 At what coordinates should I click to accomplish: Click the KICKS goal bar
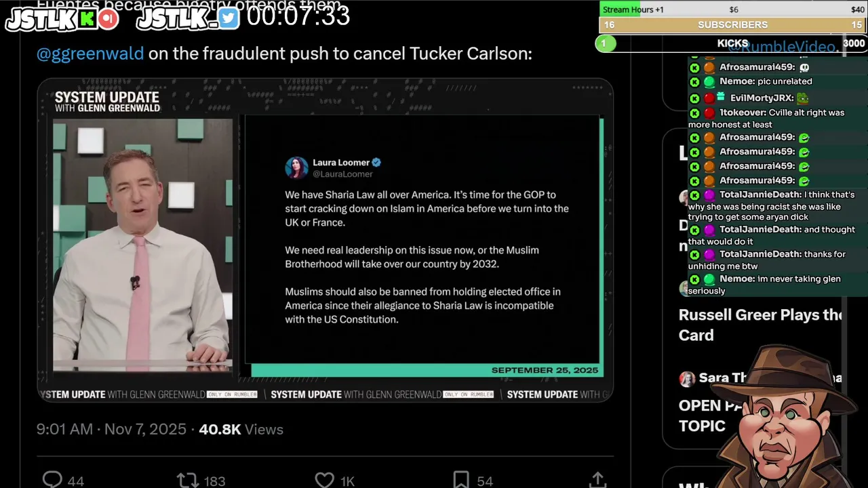733,43
